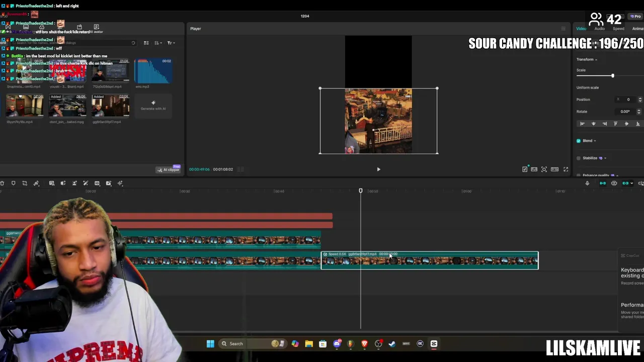
Task: Click the magic wand icon in timeline toolbar
Action: 86,184
